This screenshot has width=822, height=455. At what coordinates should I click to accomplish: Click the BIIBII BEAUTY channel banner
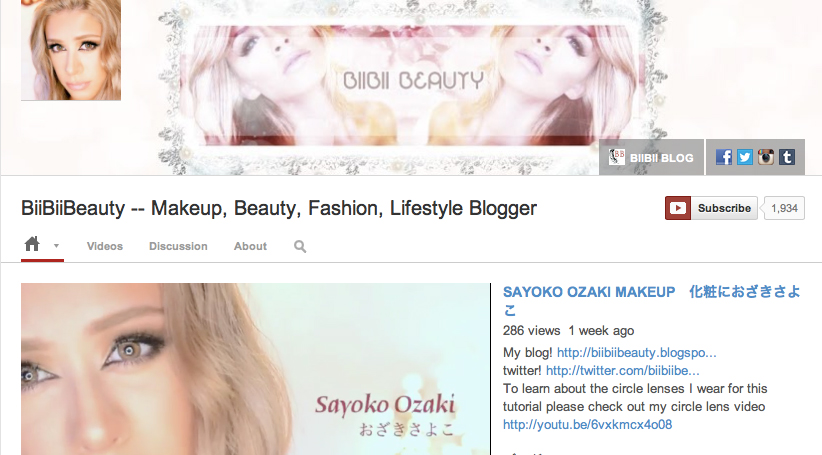pos(413,86)
